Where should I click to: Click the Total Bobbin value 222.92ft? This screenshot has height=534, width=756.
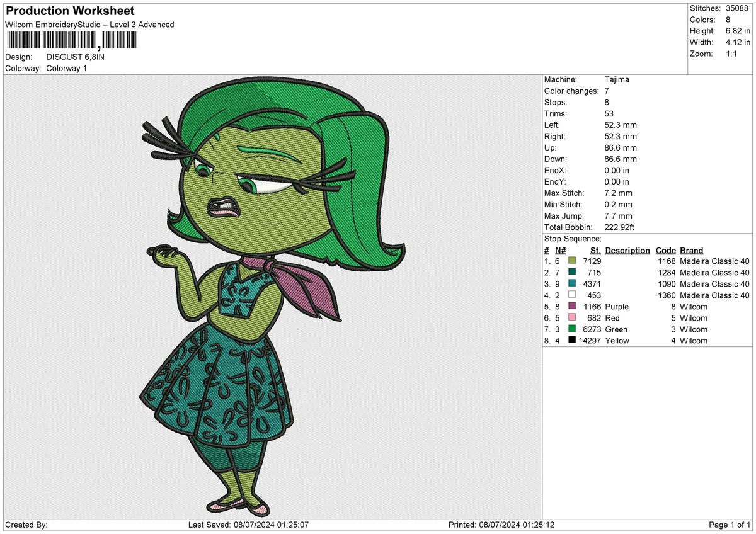pos(621,227)
